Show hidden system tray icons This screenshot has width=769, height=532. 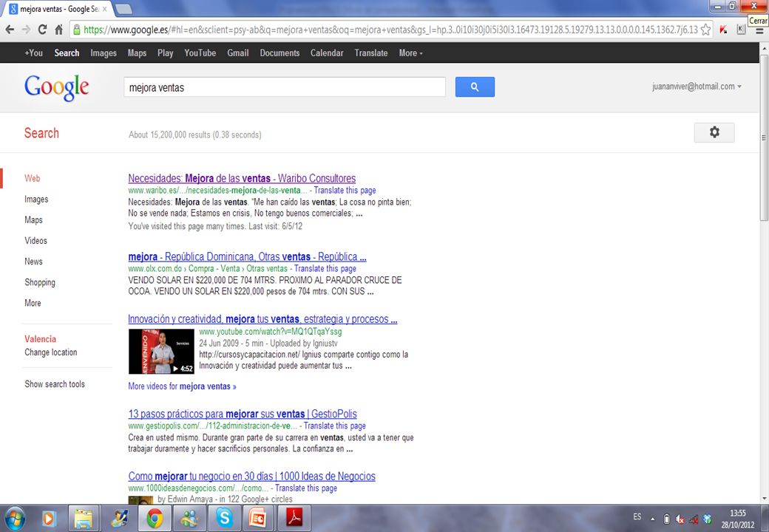click(653, 519)
